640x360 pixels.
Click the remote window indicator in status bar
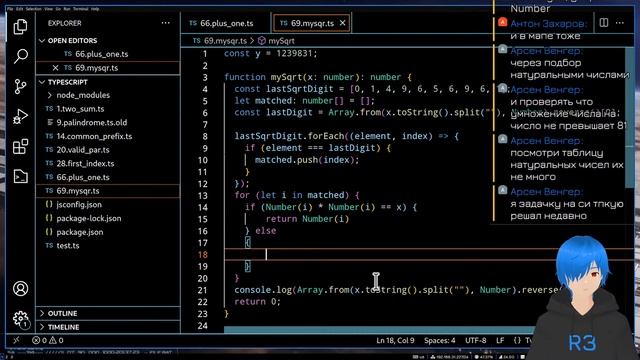coord(16,340)
